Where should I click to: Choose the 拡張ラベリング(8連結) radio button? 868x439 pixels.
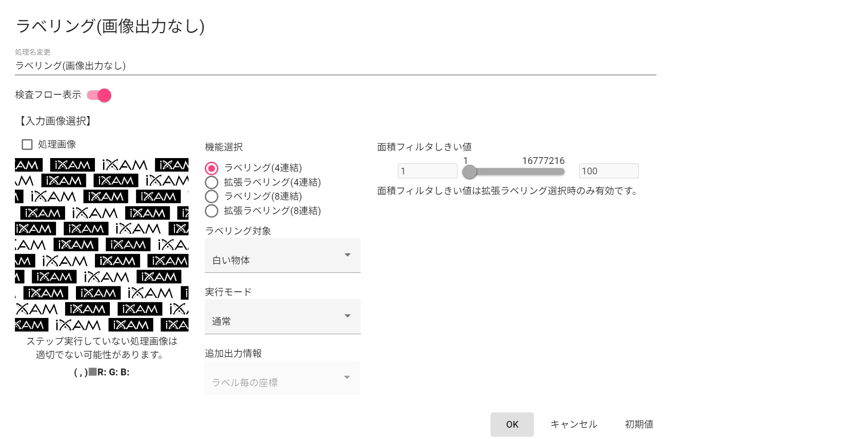pos(212,211)
